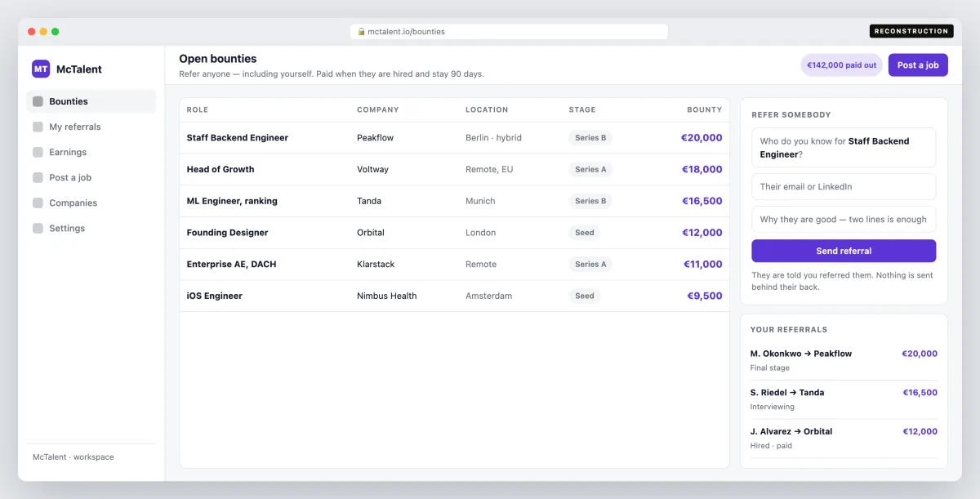Click the 'Who do you know for' field

[844, 148]
